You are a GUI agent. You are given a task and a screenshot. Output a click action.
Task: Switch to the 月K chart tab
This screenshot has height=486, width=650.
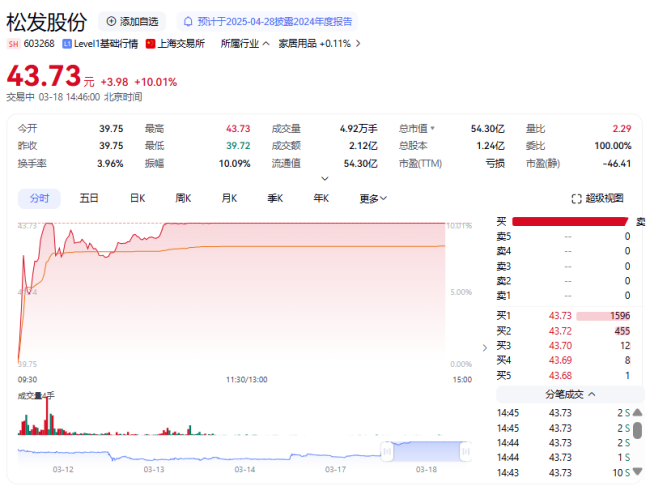click(x=229, y=199)
